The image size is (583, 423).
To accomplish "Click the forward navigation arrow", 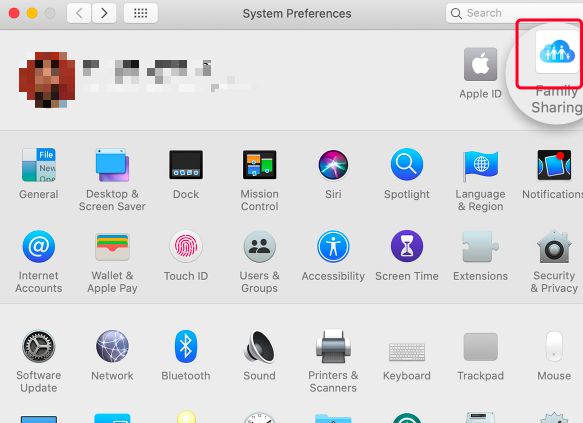I will click(104, 13).
